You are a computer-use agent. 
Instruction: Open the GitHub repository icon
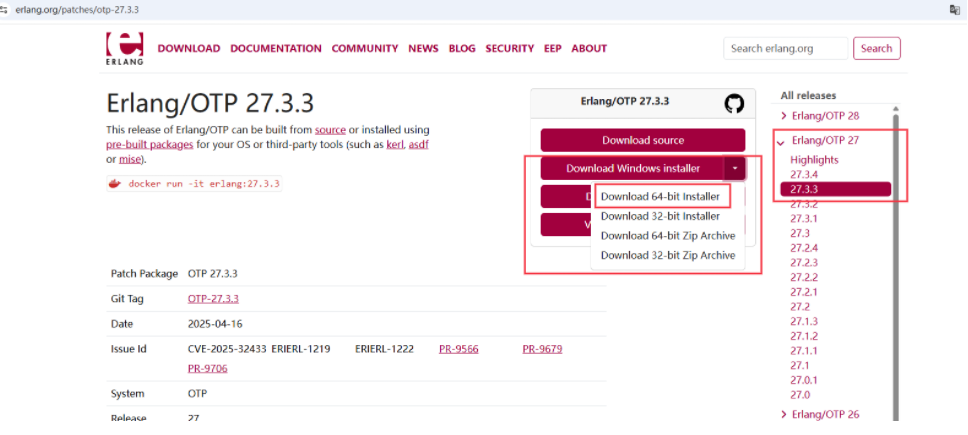click(x=734, y=103)
